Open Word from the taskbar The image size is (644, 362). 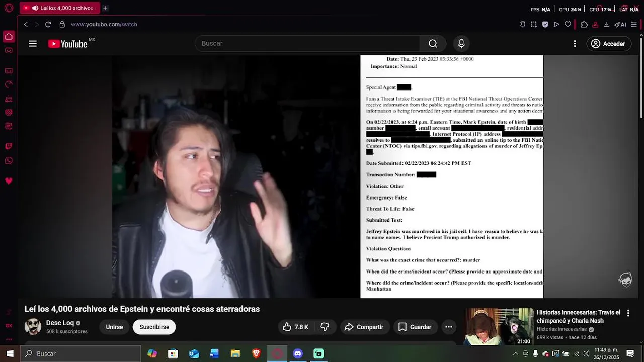click(x=214, y=353)
